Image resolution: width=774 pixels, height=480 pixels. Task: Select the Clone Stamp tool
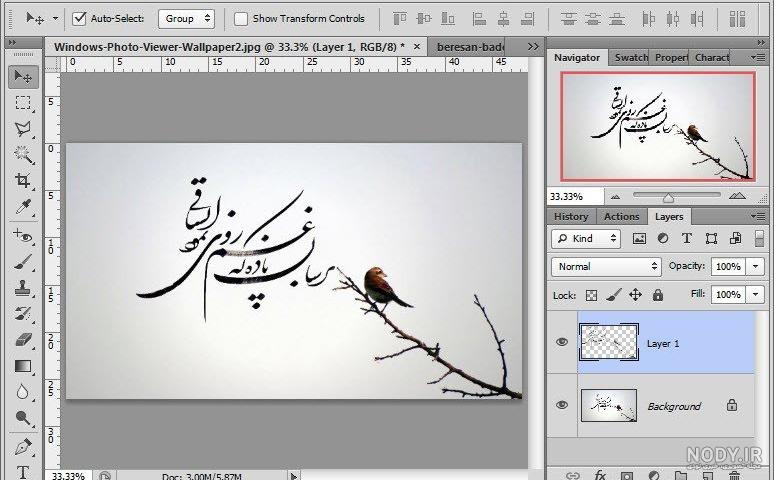pos(23,288)
